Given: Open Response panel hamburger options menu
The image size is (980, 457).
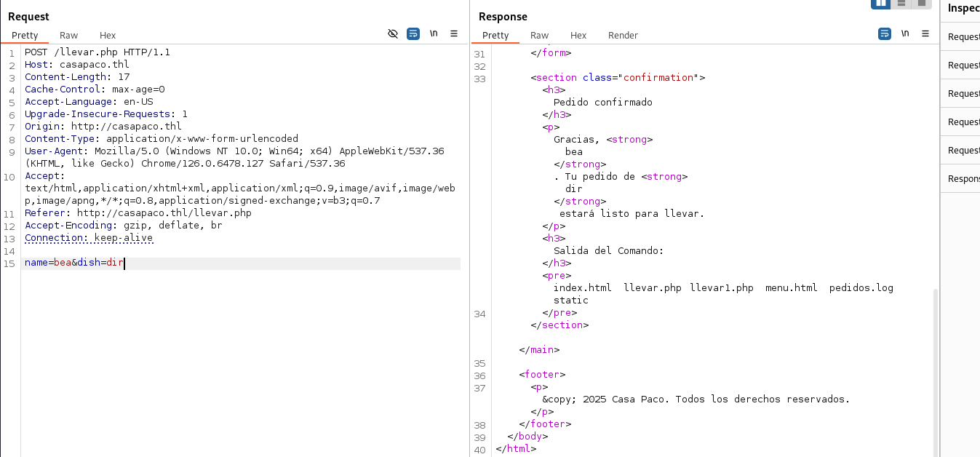Looking at the screenshot, I should [925, 33].
